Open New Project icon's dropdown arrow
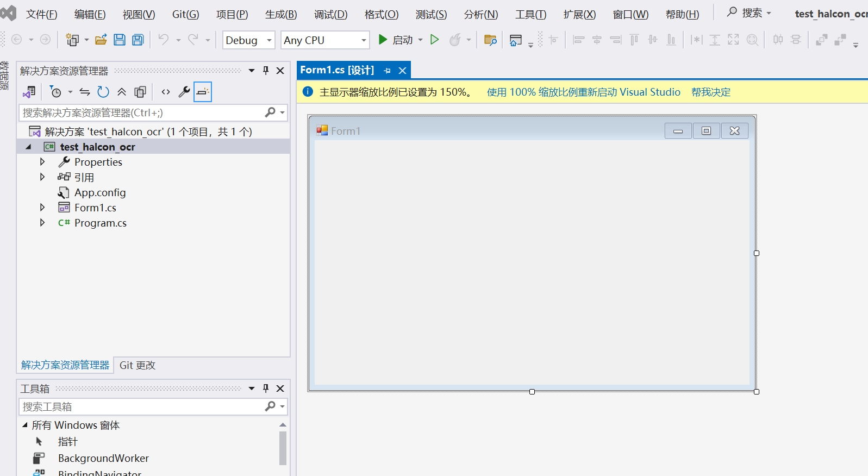Screen dimensions: 868x476 86,40
